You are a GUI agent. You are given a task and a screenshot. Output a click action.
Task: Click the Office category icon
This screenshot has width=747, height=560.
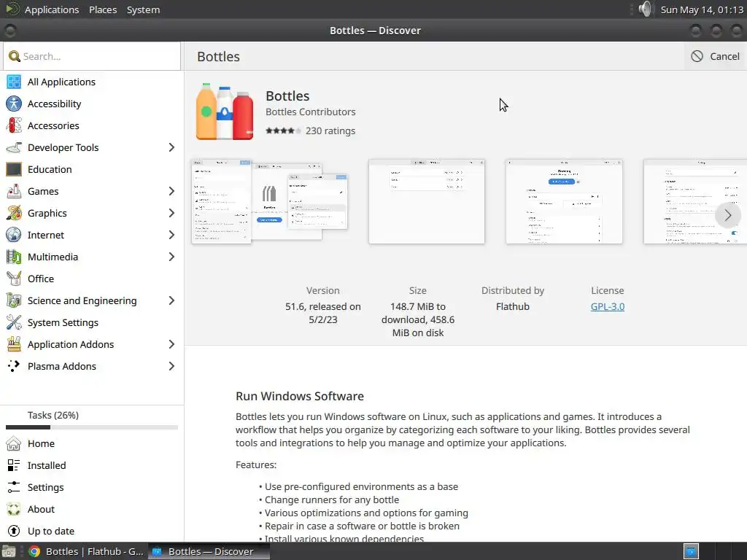pyautogui.click(x=14, y=279)
